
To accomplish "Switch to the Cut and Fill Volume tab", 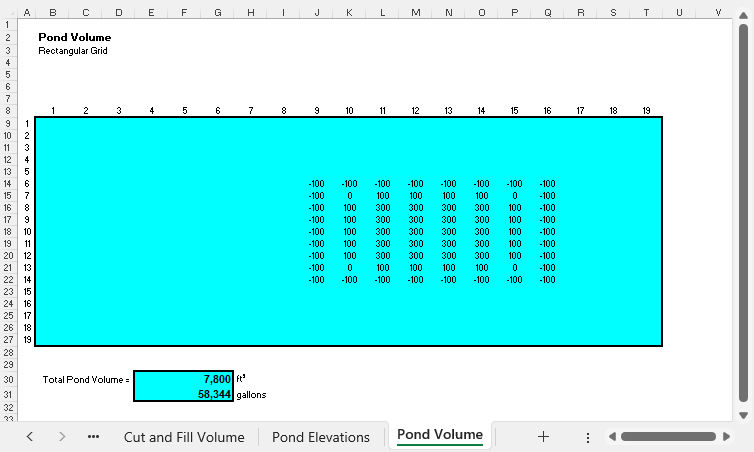I will 184,437.
